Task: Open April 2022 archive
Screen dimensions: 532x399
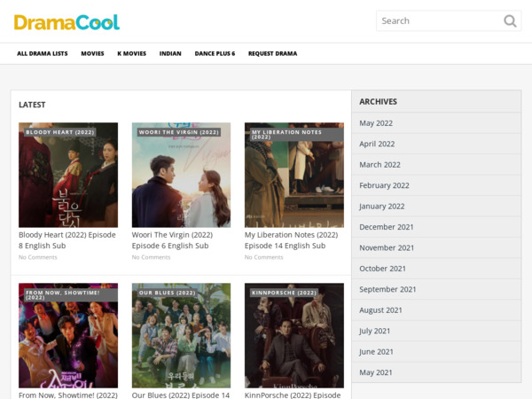Action: [x=377, y=144]
